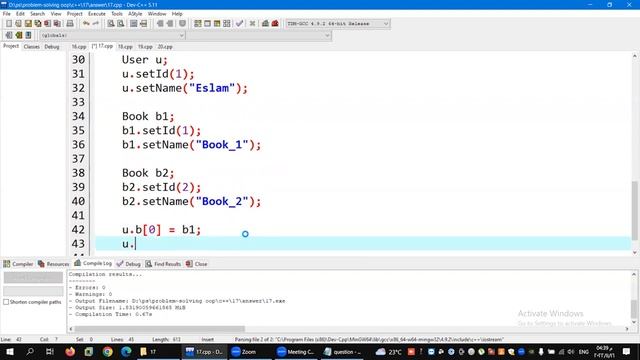Open the Compiler tab in bottom panel
Screen dimensions: 640x360
(18, 264)
